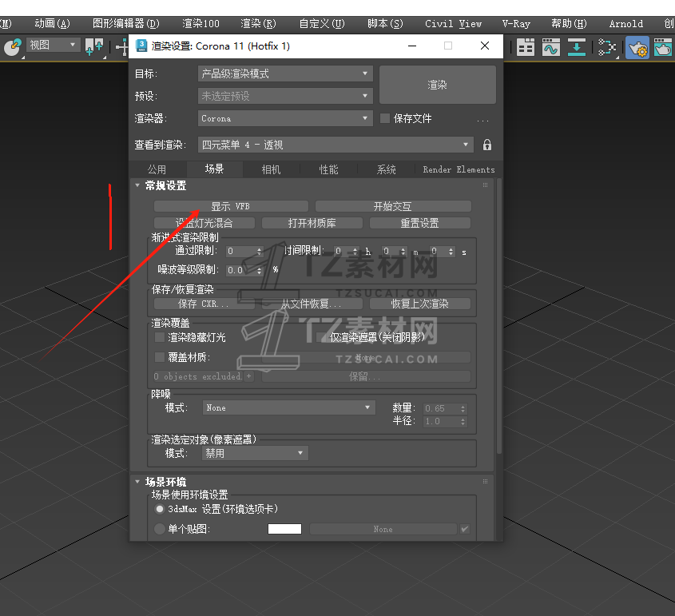Open the Civil View menu
The image size is (675, 616).
453,24
